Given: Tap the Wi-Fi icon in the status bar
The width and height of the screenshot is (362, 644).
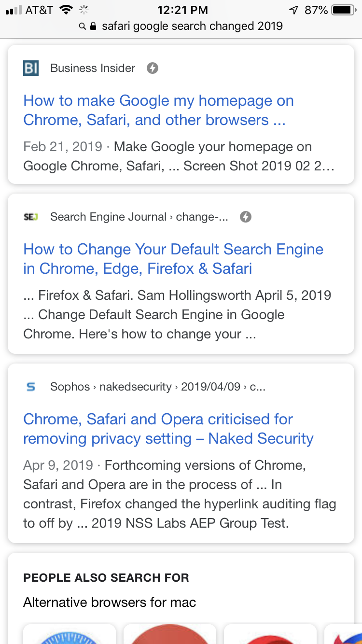Looking at the screenshot, I should click(66, 10).
